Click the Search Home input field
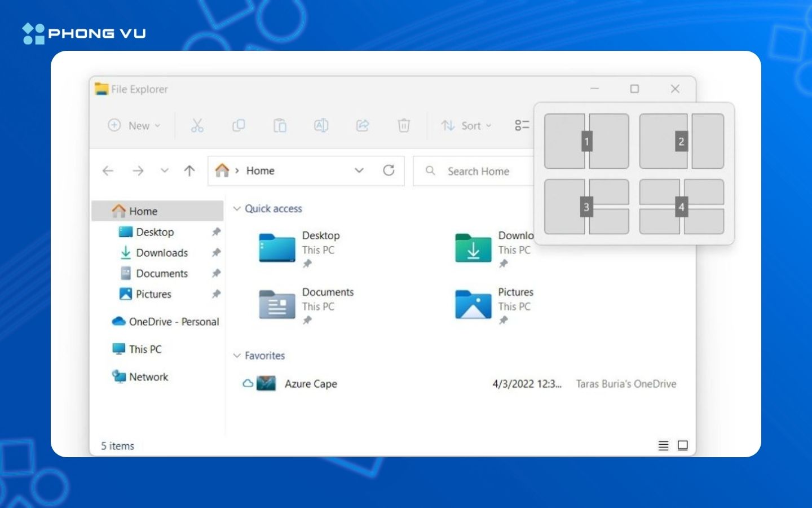This screenshot has width=812, height=508. [x=479, y=171]
